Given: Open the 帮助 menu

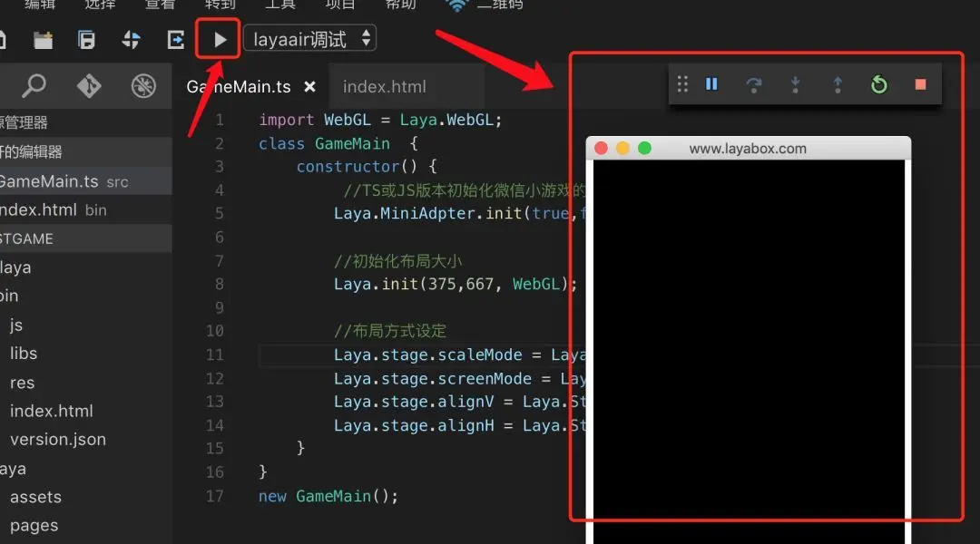Looking at the screenshot, I should click(x=401, y=4).
